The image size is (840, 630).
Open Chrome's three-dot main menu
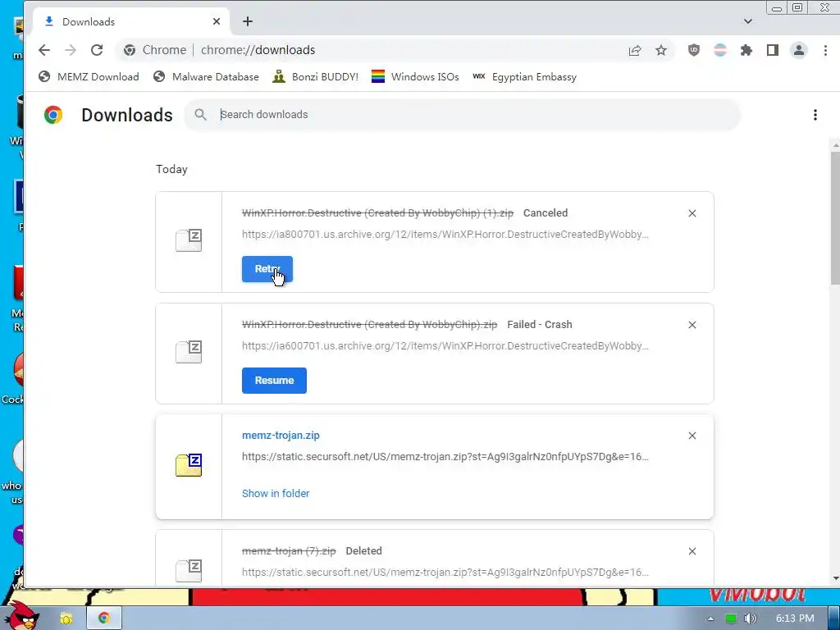point(825,50)
